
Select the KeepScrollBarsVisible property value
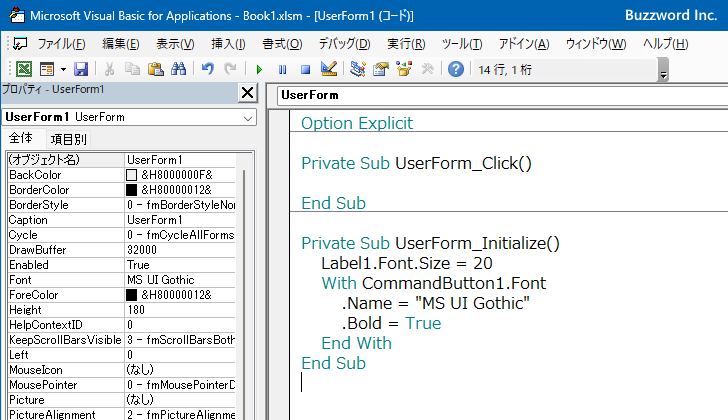[x=180, y=340]
